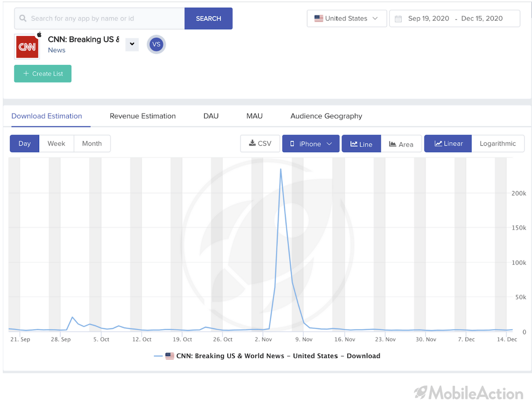
Task: Click the plus icon on Create List
Action: [x=26, y=74]
